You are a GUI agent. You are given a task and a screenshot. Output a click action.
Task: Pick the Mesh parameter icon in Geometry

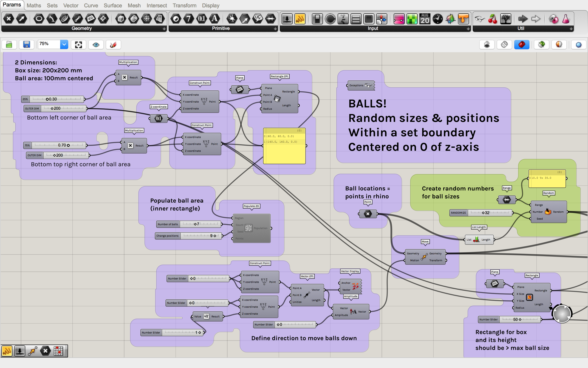click(147, 19)
